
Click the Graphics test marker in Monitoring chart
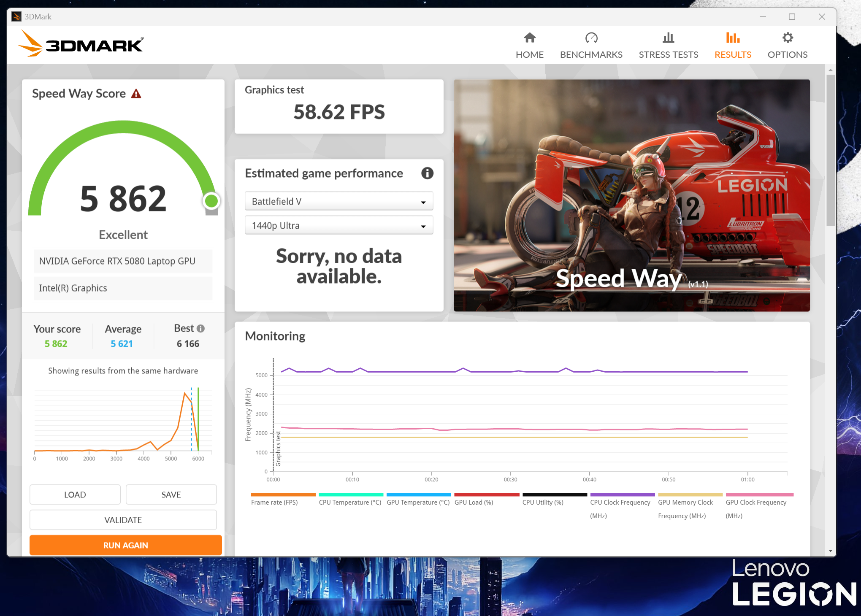point(278,448)
